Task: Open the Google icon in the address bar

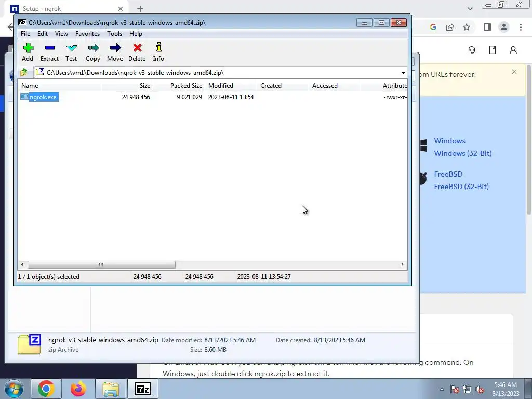Action: coord(433,27)
